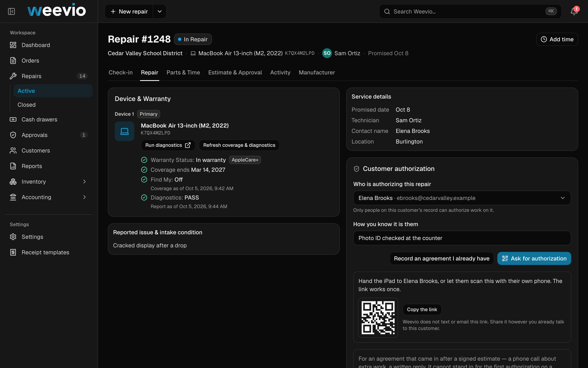Click Add time
Image resolution: width=588 pixels, height=368 pixels.
pos(557,39)
